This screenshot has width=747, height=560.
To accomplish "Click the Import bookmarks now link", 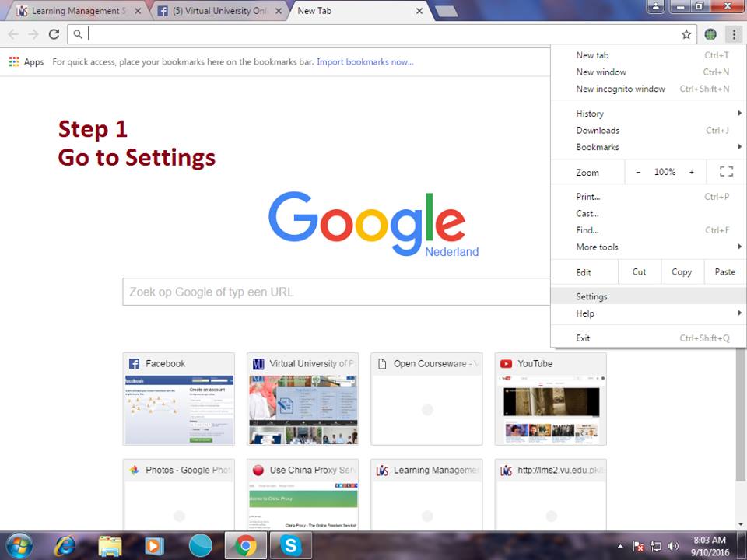I will (365, 62).
